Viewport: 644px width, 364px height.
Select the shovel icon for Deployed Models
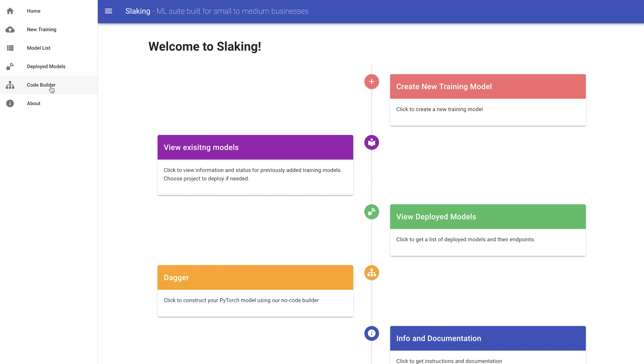point(10,66)
